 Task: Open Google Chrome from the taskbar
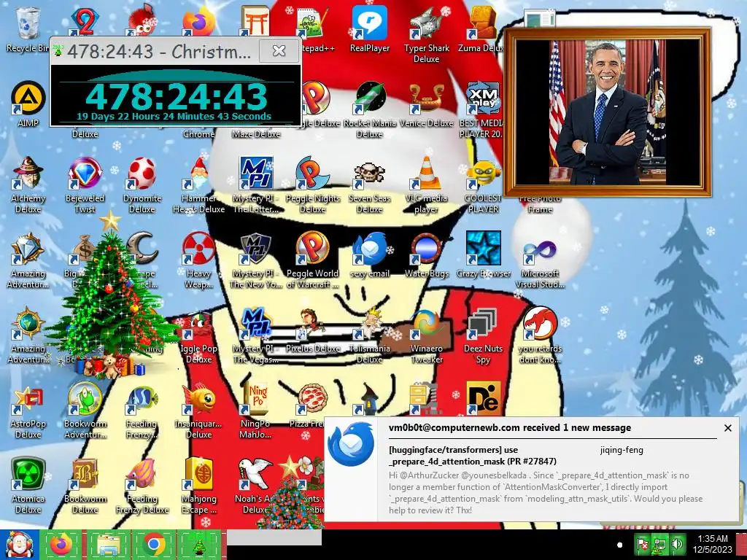click(153, 545)
